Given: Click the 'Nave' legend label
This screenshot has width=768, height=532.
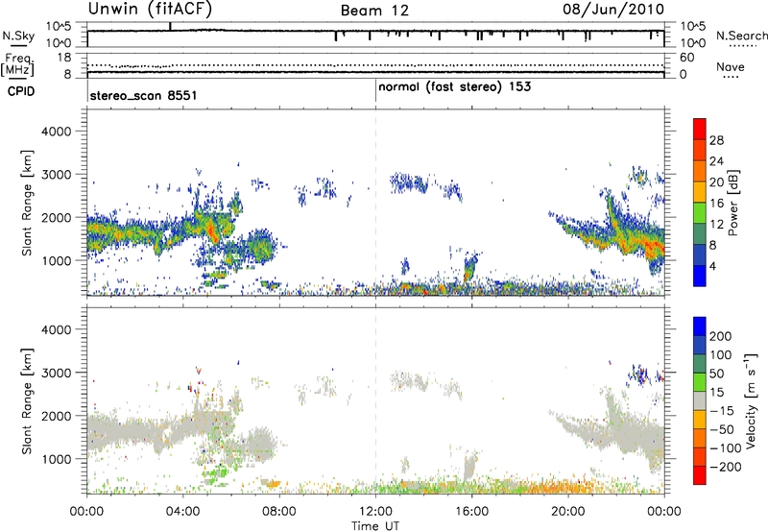Looking at the screenshot, I should point(731,66).
